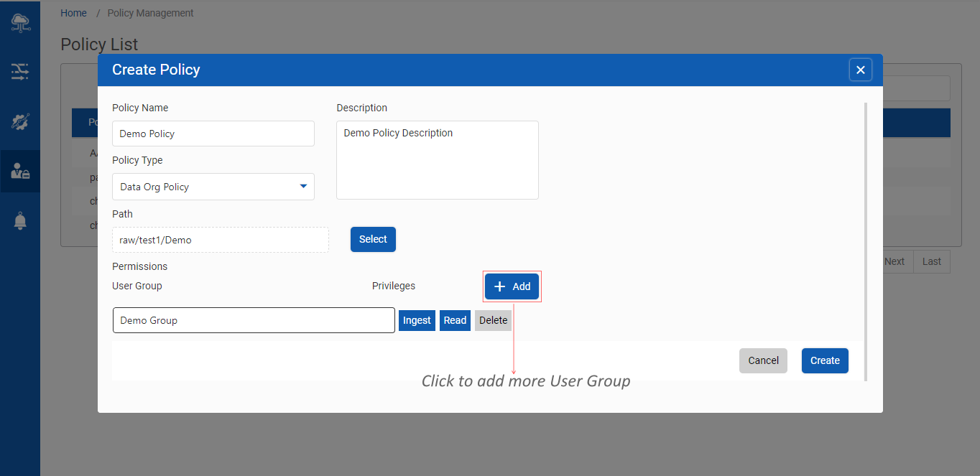Toggle the Ingest privilege
The height and width of the screenshot is (476, 980).
tap(417, 320)
